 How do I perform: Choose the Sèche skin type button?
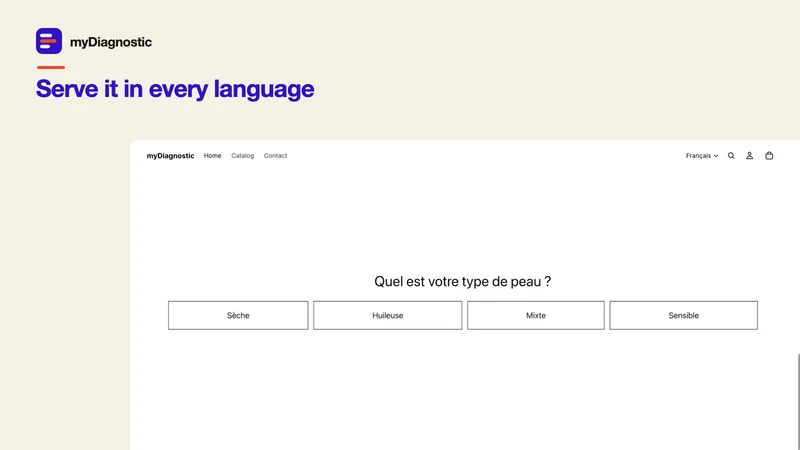[x=238, y=315]
